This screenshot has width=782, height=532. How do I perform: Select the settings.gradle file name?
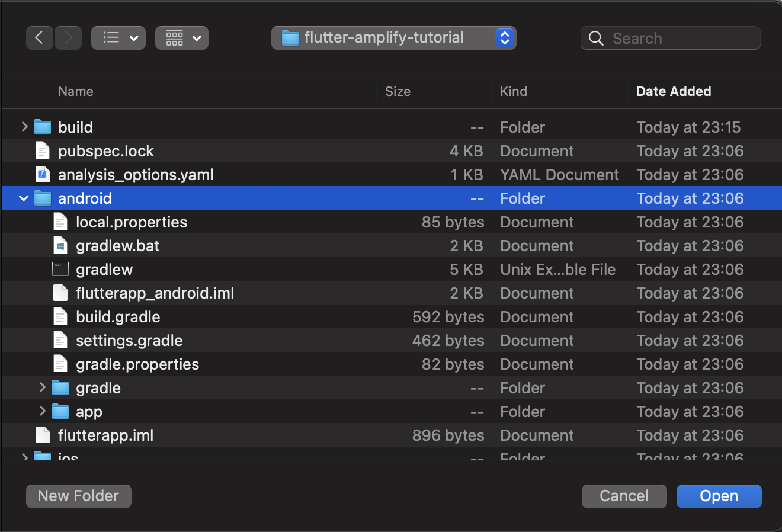click(129, 340)
